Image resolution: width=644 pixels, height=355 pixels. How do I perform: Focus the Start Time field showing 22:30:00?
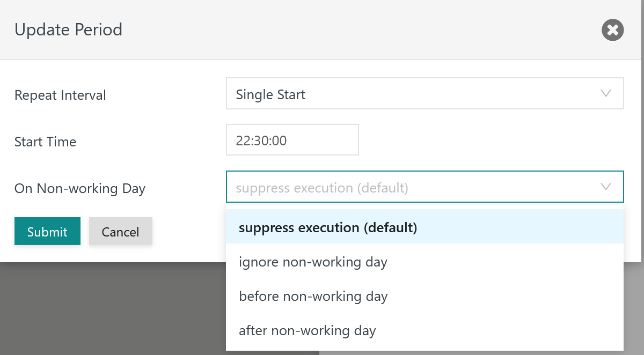[x=292, y=140]
